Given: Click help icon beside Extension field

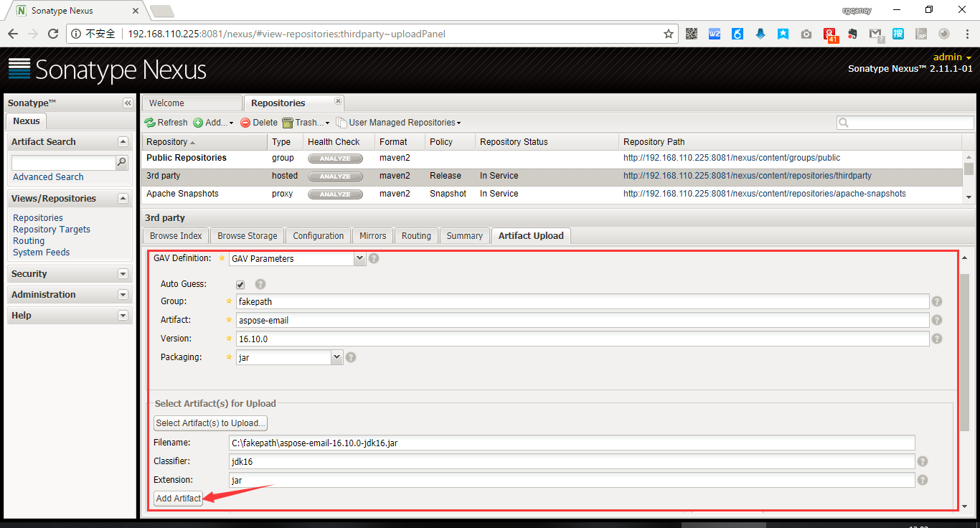Looking at the screenshot, I should [923, 480].
